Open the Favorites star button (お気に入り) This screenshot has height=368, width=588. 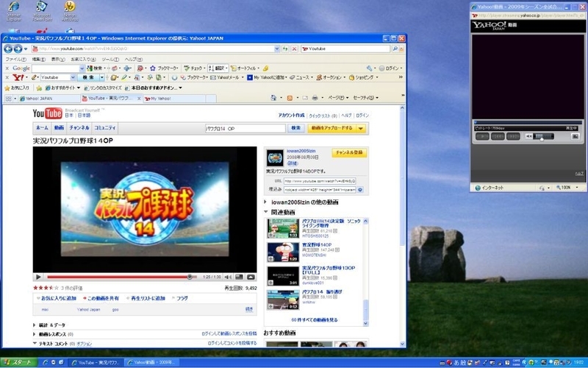[17, 88]
